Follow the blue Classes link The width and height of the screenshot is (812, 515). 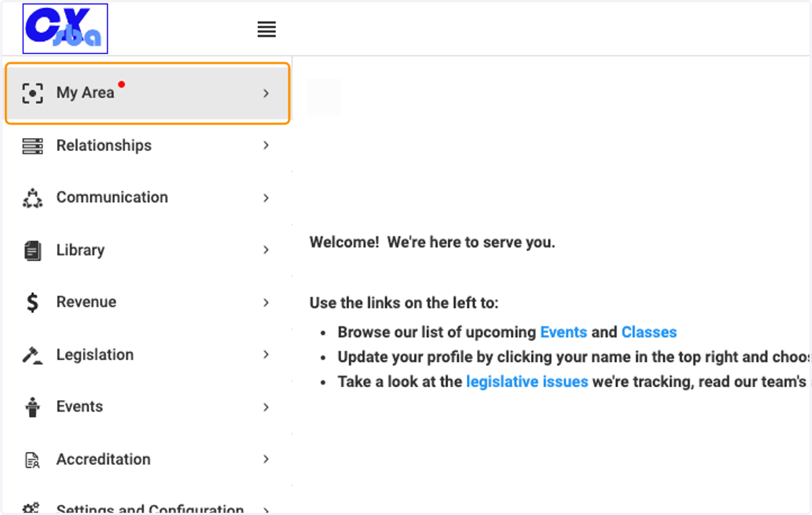click(650, 332)
